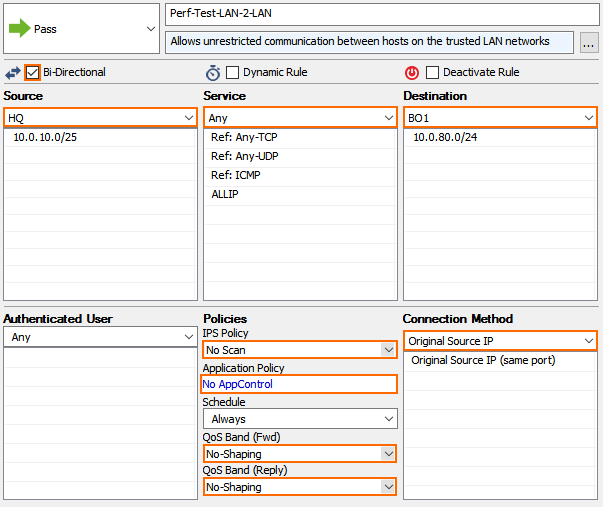This screenshot has width=603, height=507.
Task: Enable the Dynamic Rule checkbox
Action: [233, 72]
